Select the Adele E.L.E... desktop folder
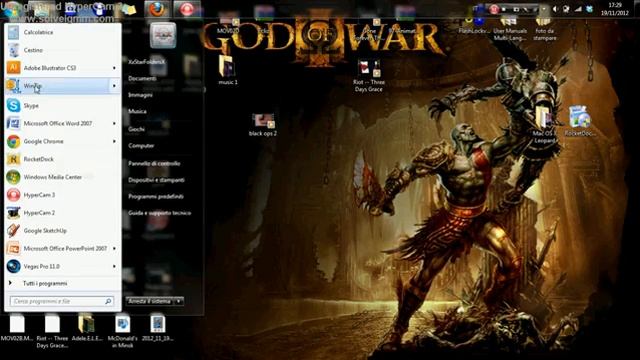640x360 pixels. pos(87,328)
